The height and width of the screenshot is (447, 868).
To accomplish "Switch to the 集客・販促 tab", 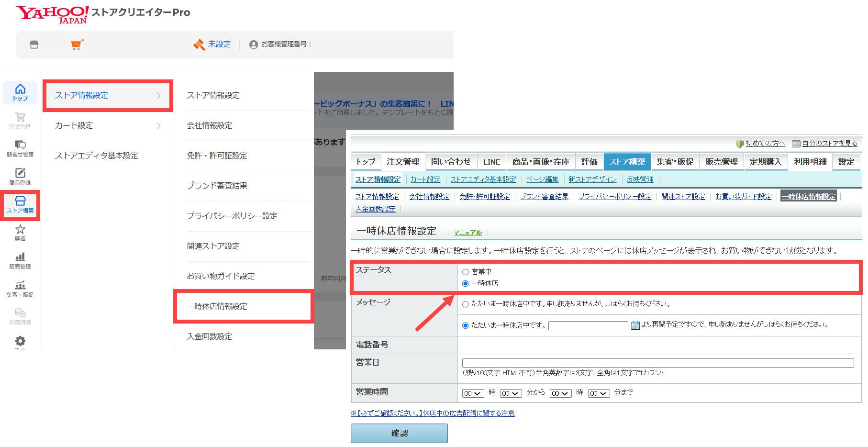I will tap(675, 162).
